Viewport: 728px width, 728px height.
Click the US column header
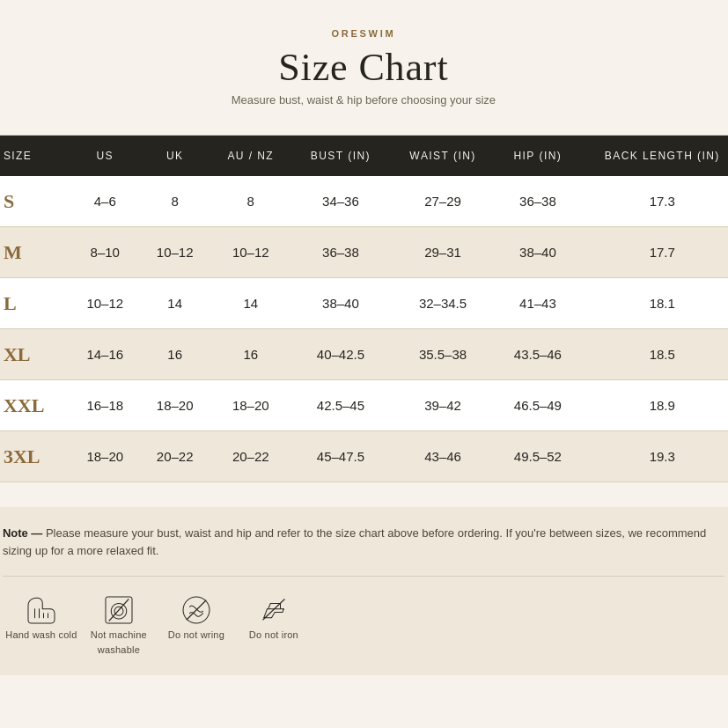tap(105, 156)
